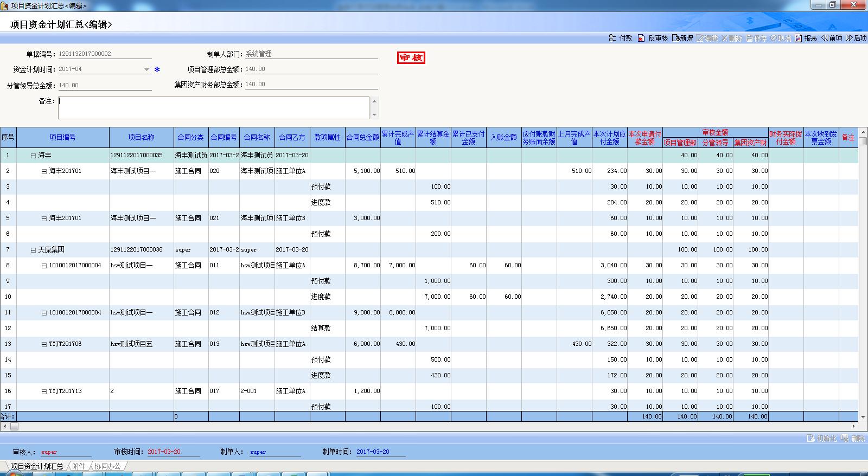
Task: Click in the 备注 remarks text box
Action: click(x=213, y=108)
